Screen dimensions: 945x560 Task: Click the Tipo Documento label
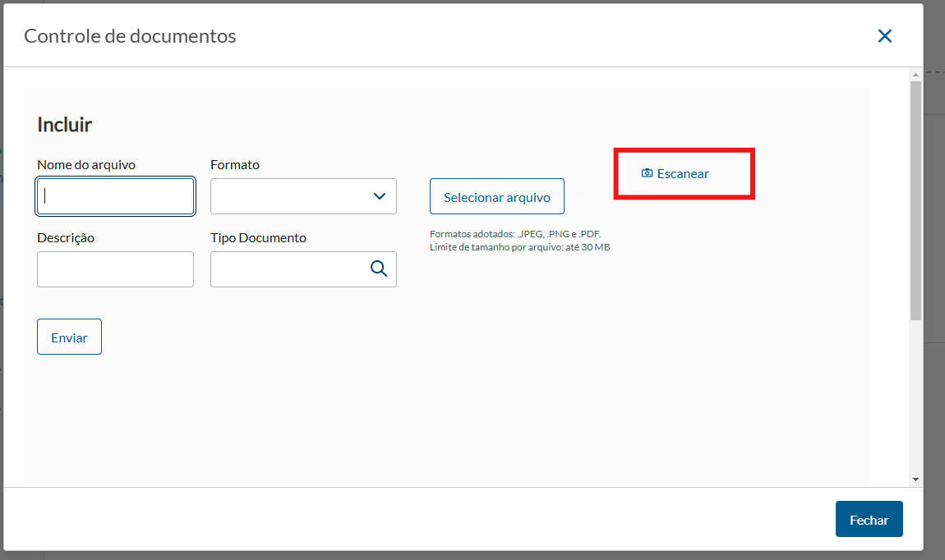[x=258, y=237]
